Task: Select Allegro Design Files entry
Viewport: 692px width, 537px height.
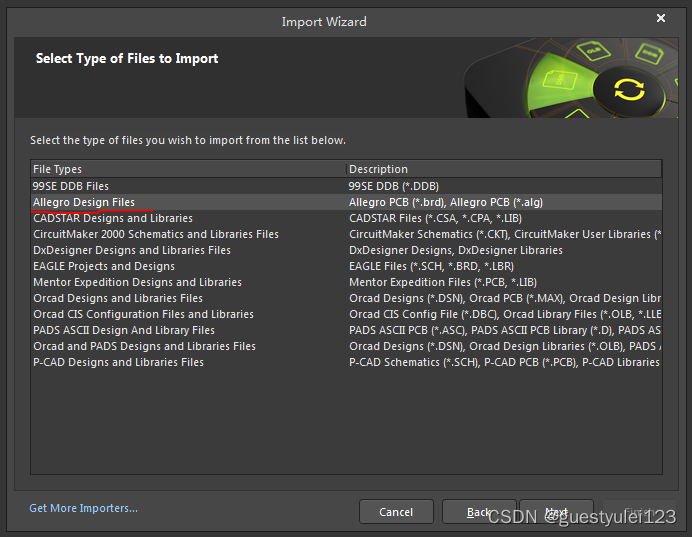Action: point(84,202)
